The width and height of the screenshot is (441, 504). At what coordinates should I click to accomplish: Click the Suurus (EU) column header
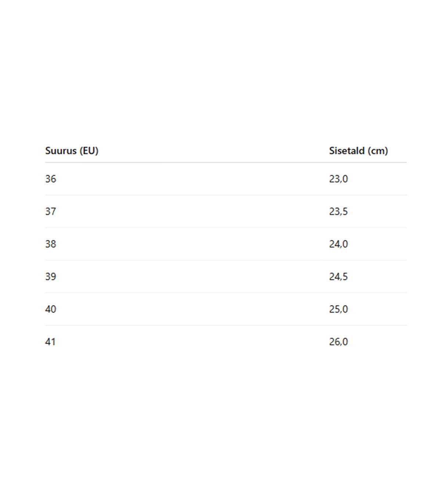72,151
